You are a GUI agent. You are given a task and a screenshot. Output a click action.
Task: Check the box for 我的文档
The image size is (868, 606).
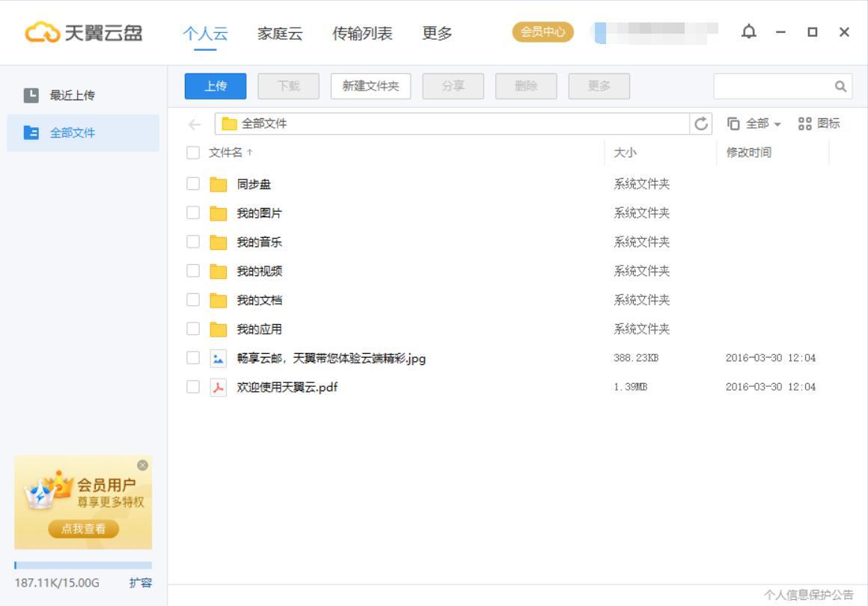(192, 300)
